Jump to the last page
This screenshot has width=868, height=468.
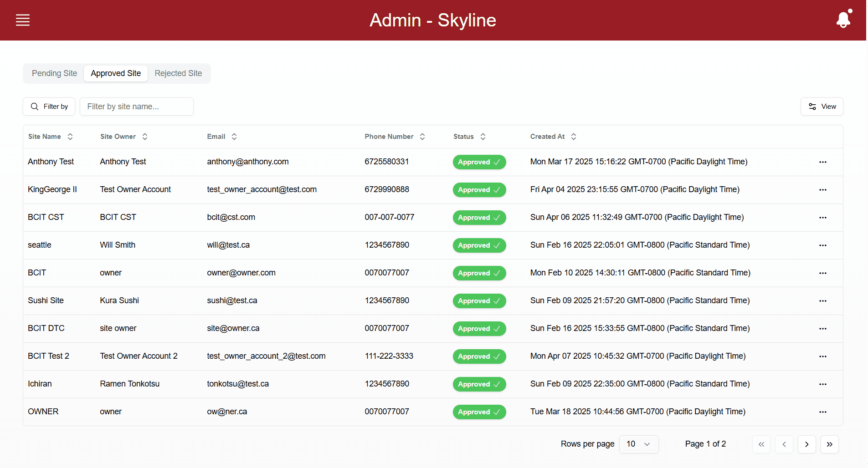tap(829, 444)
